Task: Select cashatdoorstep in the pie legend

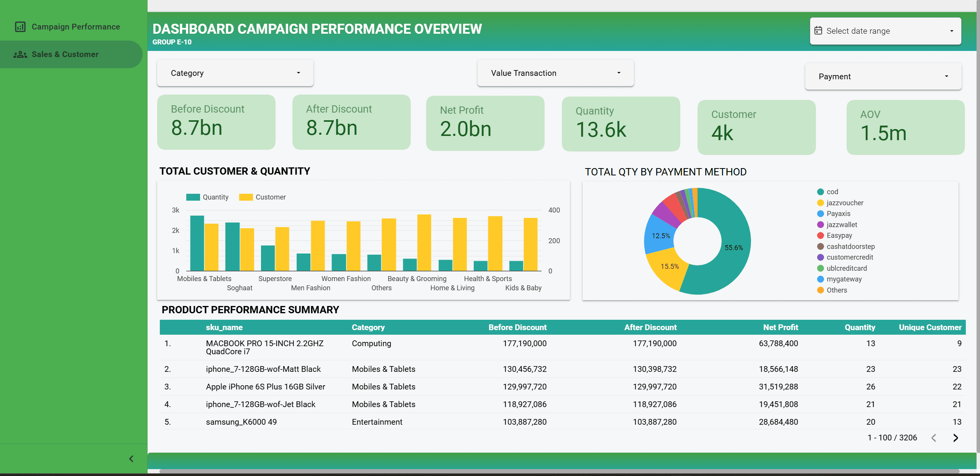Action: coord(846,247)
